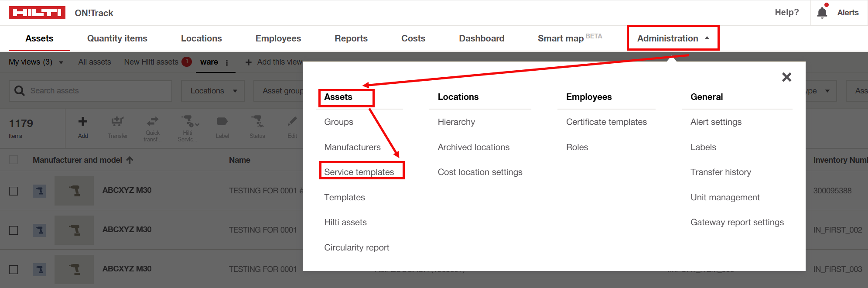The height and width of the screenshot is (288, 868).
Task: Toggle the select-all assets checkbox
Action: (x=14, y=160)
